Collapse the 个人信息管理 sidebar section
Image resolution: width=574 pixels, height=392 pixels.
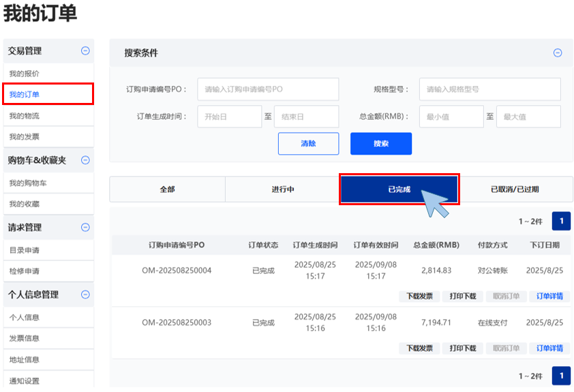click(85, 295)
